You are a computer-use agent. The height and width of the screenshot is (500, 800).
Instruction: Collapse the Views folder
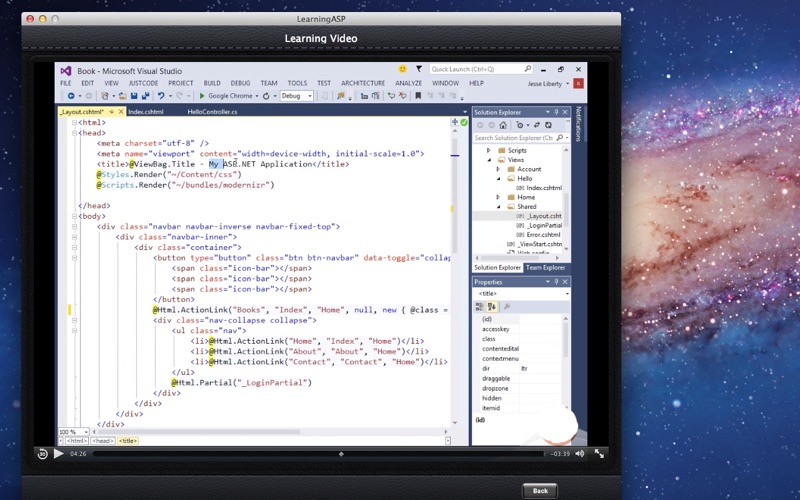[489, 160]
